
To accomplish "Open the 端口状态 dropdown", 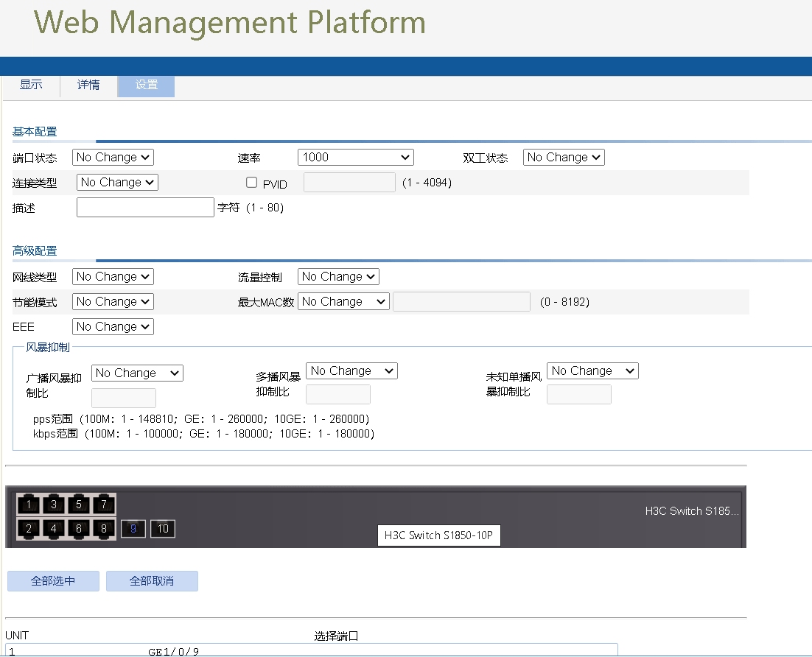I will [x=113, y=157].
